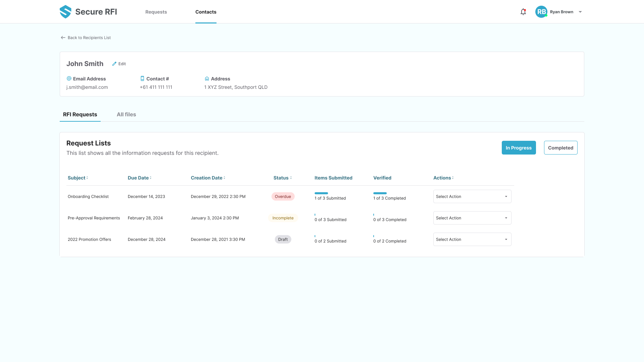Screen dimensions: 644x362
Task: Click '0 of 2 Completed' text
Action: pyautogui.click(x=390, y=241)
